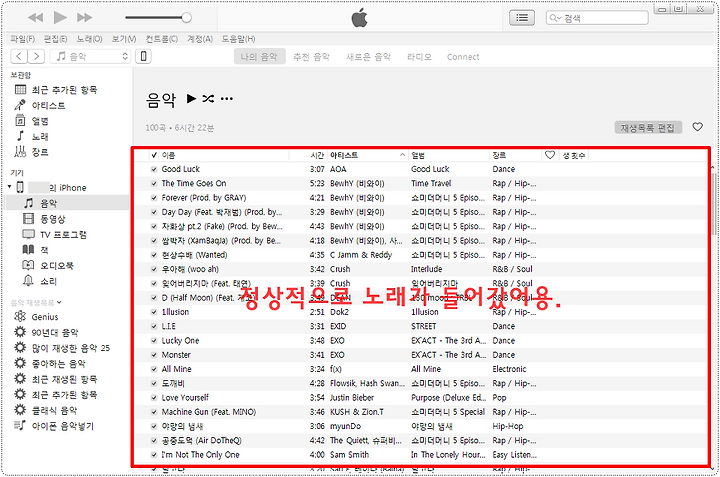
Task: Shuffle the 음악 list
Action: pos(208,98)
